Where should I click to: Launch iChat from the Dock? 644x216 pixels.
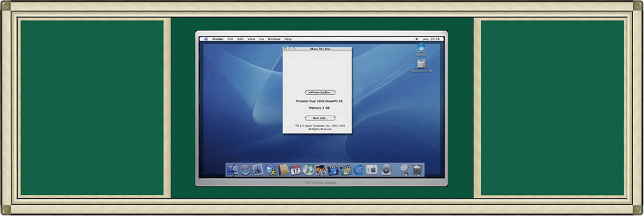click(x=270, y=169)
